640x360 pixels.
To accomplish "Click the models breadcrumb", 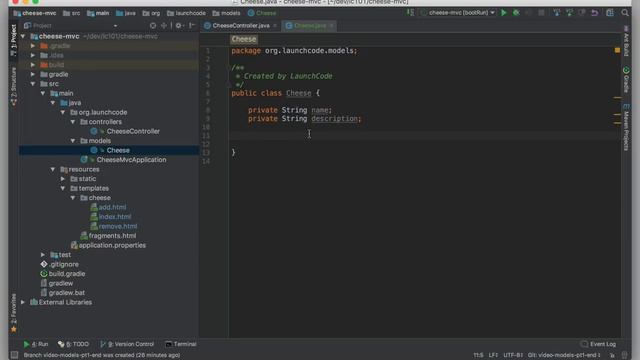I will [227, 13].
